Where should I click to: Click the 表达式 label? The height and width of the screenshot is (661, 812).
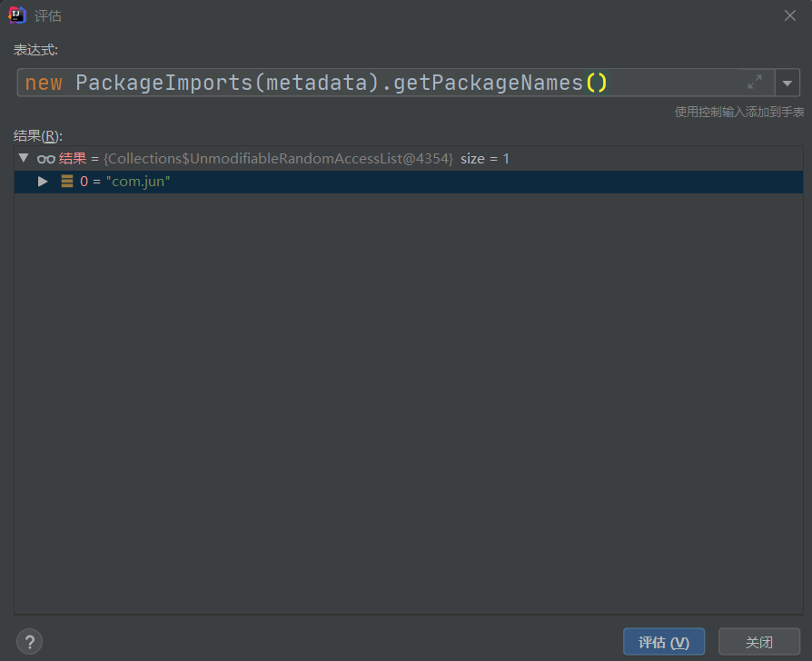35,50
